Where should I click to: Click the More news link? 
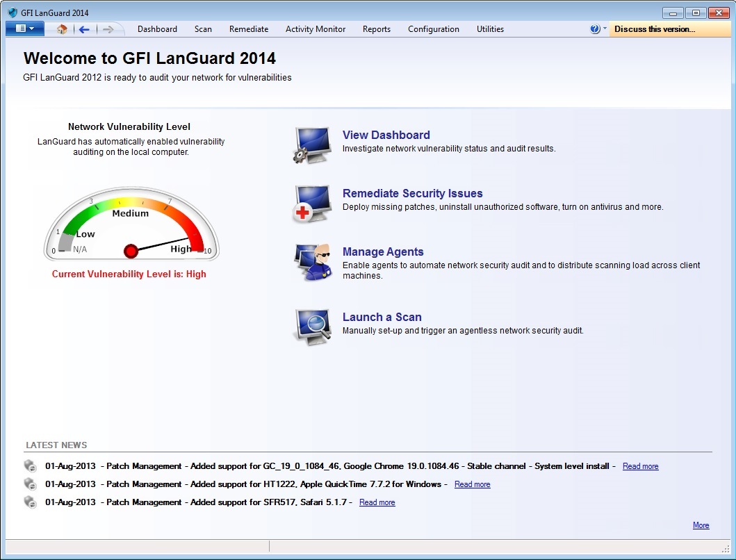click(x=701, y=525)
